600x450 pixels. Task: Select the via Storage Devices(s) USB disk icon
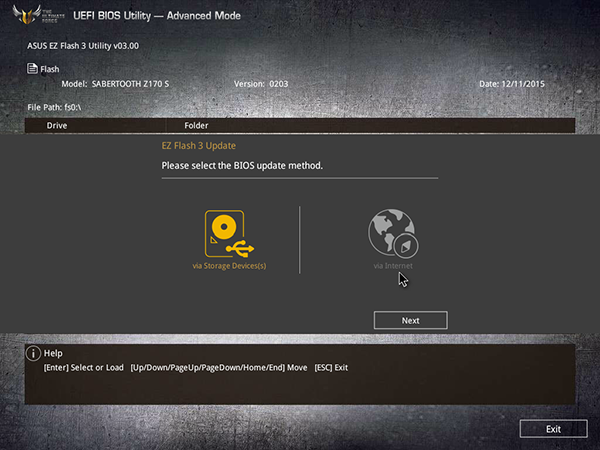pyautogui.click(x=229, y=233)
